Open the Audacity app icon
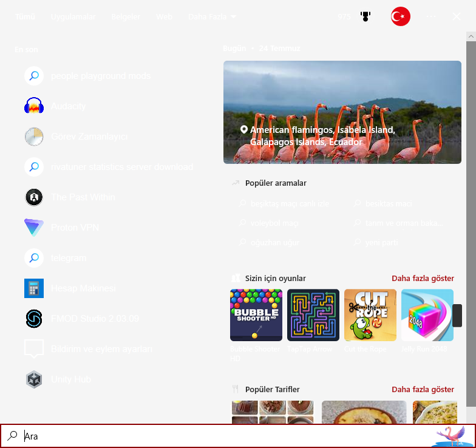Viewport: 476px width, 448px height. click(34, 106)
